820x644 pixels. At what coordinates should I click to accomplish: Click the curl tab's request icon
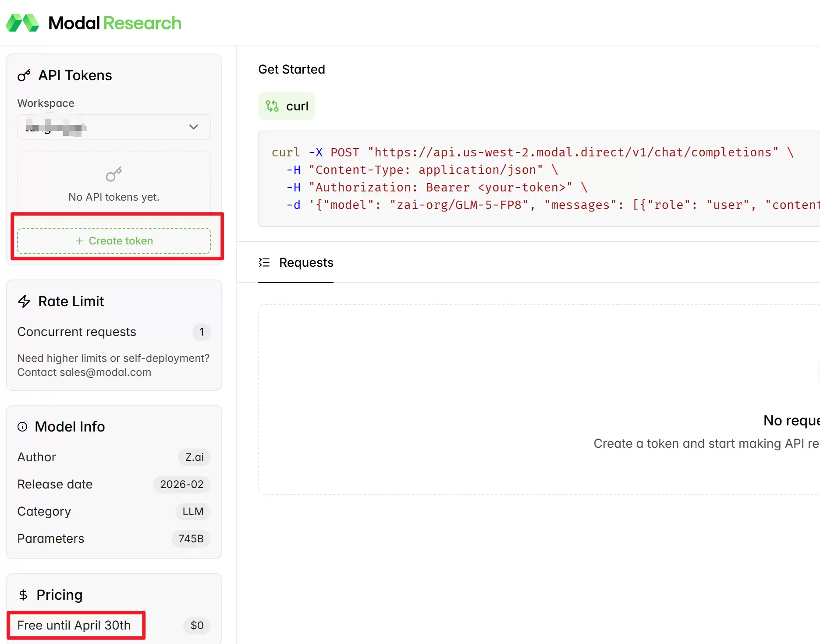(x=272, y=106)
